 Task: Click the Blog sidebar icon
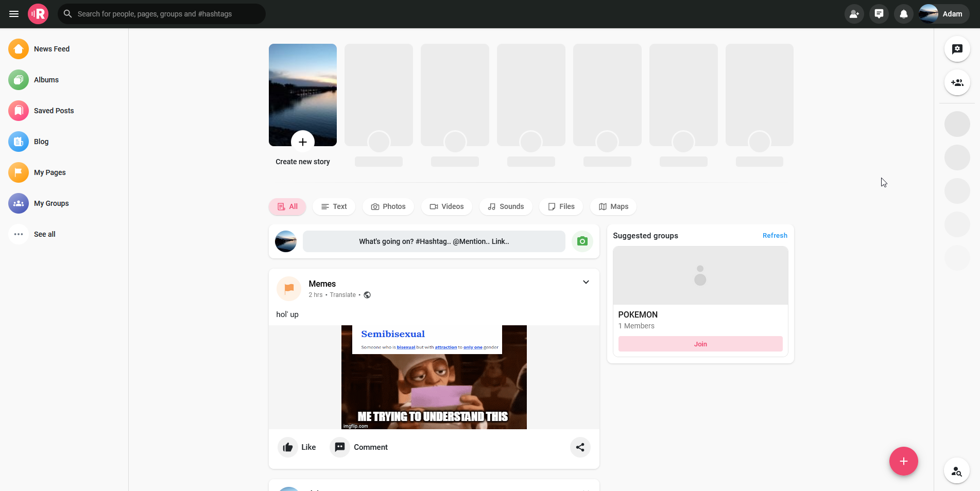[19, 142]
